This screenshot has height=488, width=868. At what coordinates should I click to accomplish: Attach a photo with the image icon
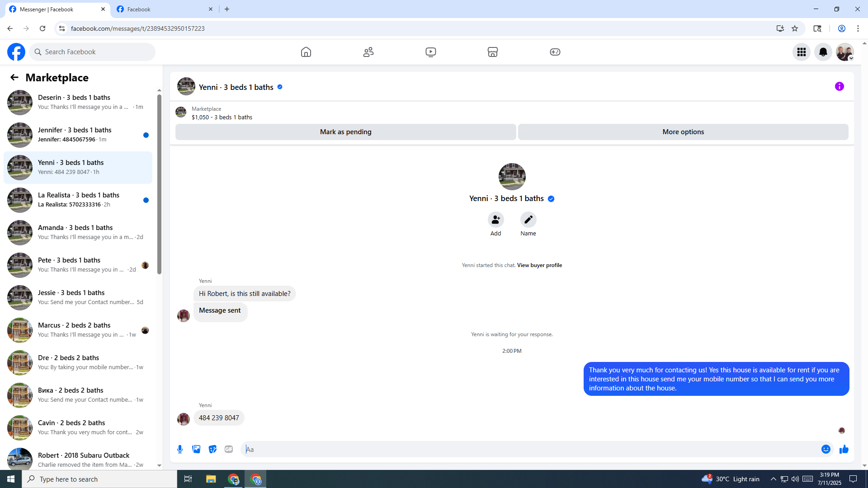tap(196, 449)
